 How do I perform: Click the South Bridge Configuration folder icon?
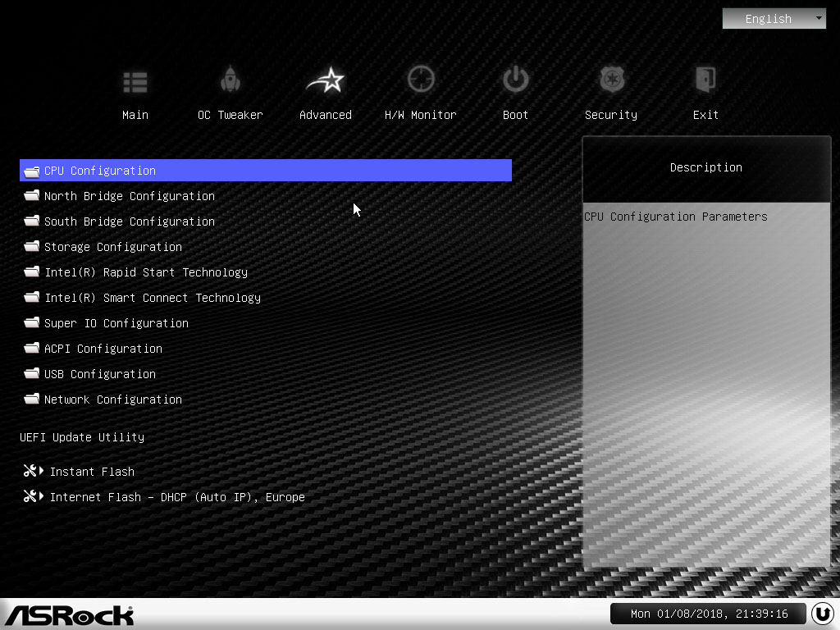(x=32, y=221)
